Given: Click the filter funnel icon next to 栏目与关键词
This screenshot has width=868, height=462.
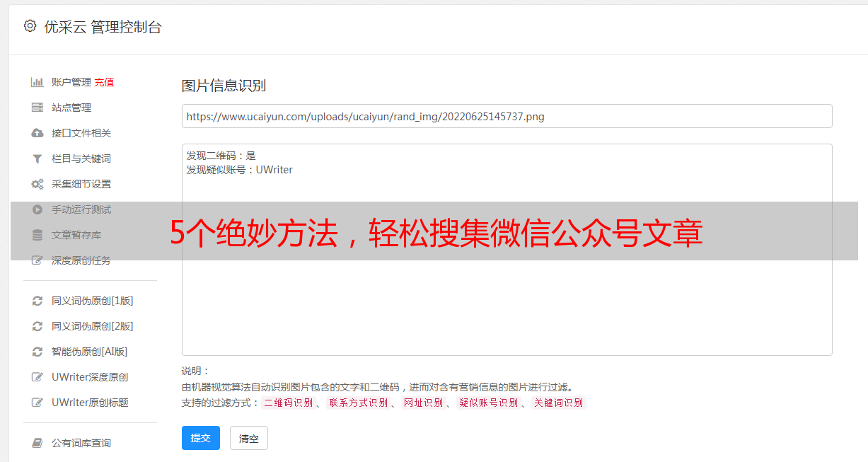Looking at the screenshot, I should (37, 158).
